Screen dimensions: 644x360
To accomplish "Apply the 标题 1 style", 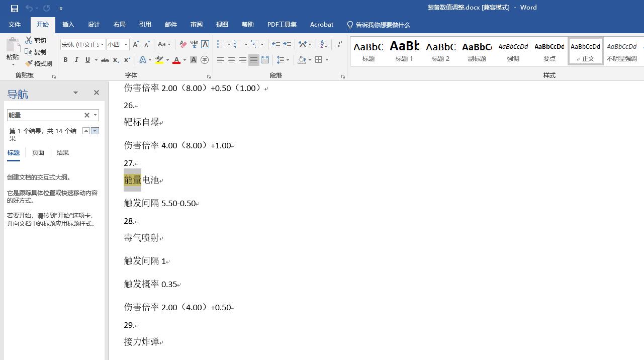I will 404,51.
